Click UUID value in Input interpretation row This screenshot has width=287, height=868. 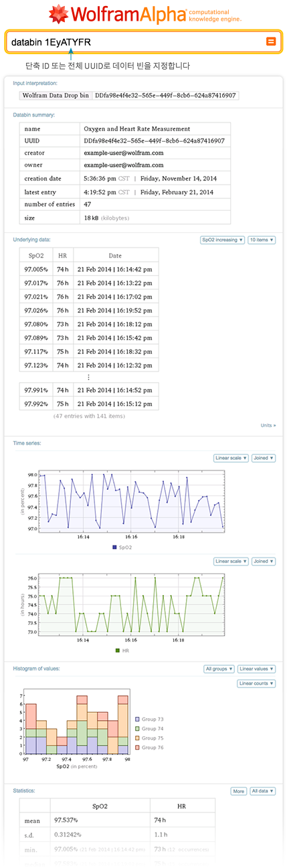click(x=165, y=96)
